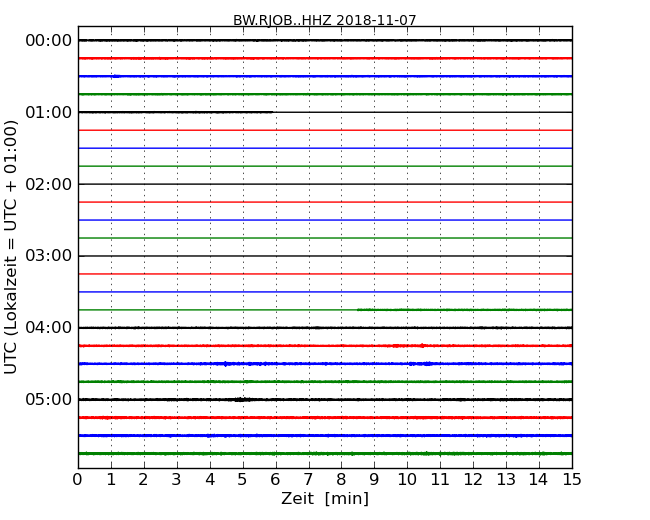Click x-axis tick label 8
The width and height of the screenshot is (650, 520).
341,480
